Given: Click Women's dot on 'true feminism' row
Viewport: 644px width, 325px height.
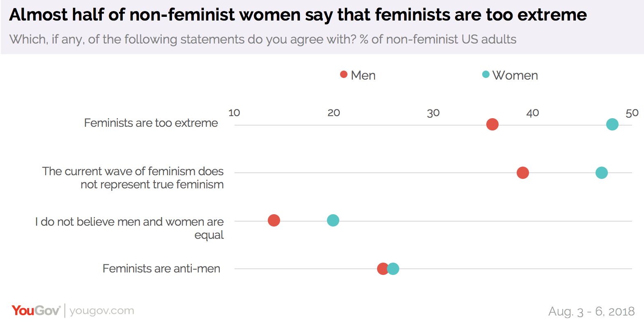Looking at the screenshot, I should coord(601,173).
